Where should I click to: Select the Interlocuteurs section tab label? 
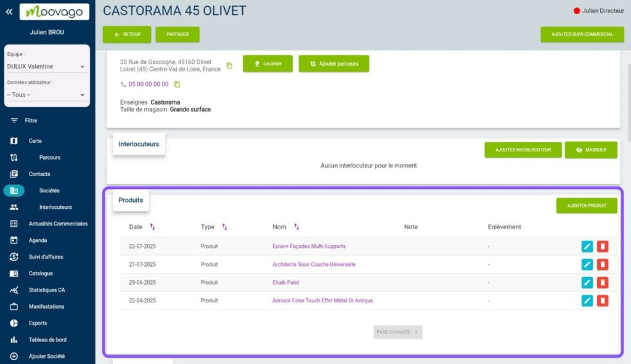pyautogui.click(x=139, y=144)
